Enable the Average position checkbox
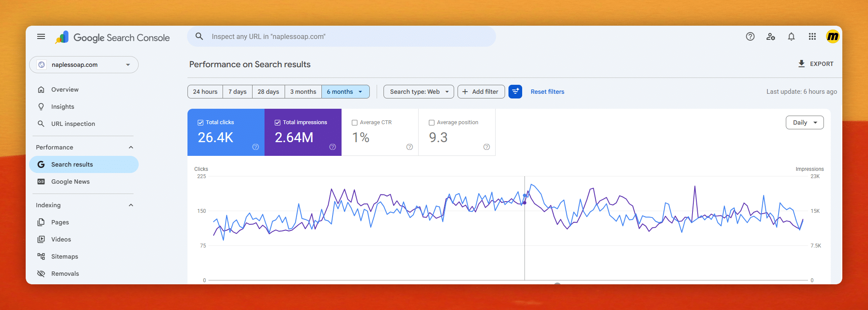 (x=431, y=122)
